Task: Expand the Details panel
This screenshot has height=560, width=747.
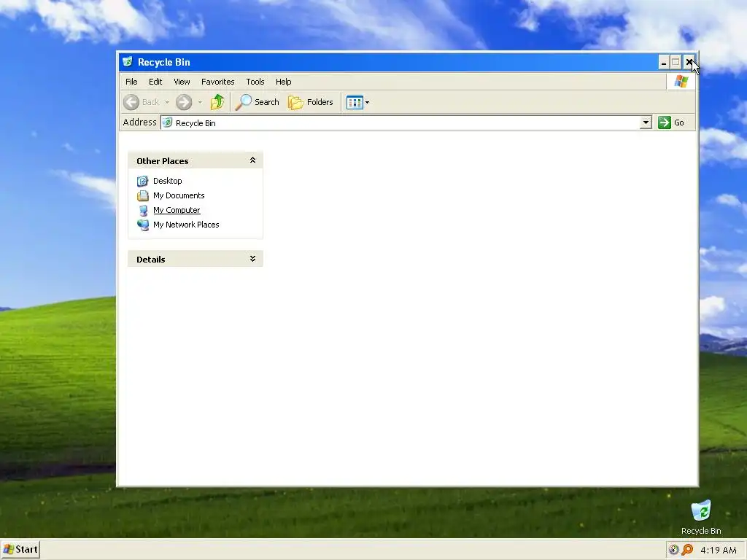Action: [x=252, y=259]
